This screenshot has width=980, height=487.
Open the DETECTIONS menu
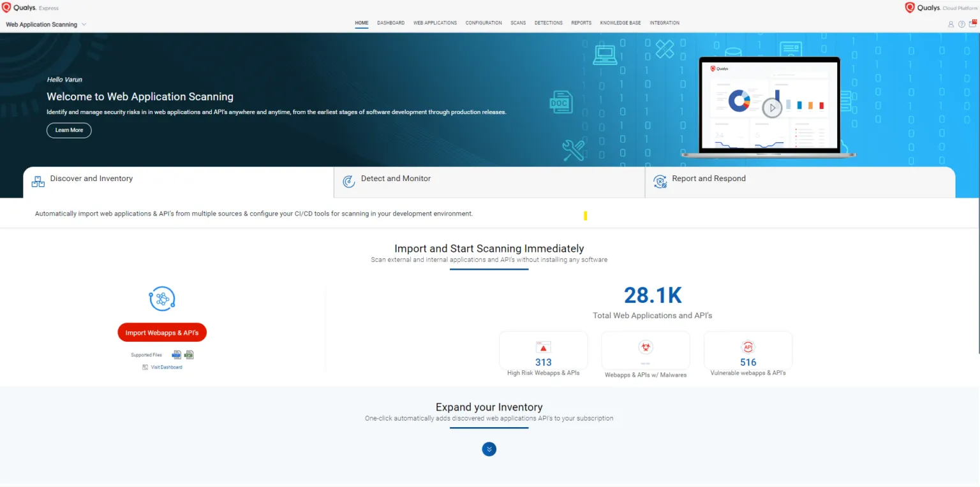point(549,23)
